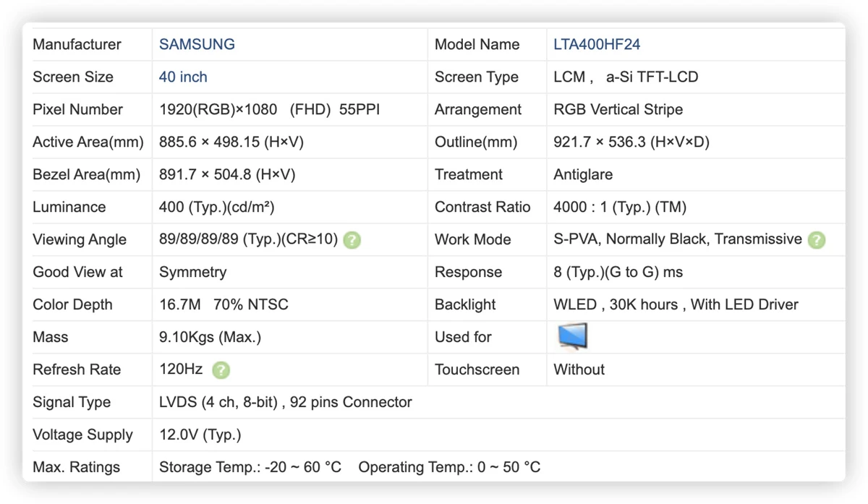Click the Color Depth label

point(72,304)
